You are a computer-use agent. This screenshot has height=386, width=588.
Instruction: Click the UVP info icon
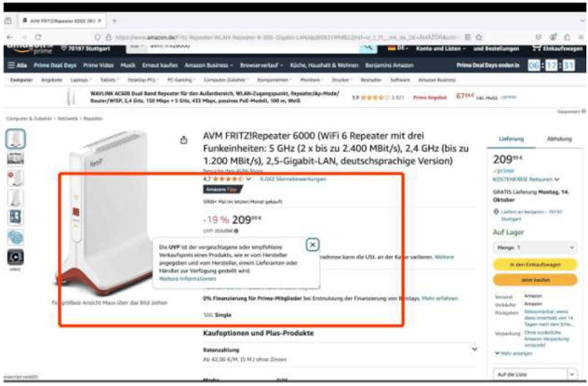(x=236, y=231)
